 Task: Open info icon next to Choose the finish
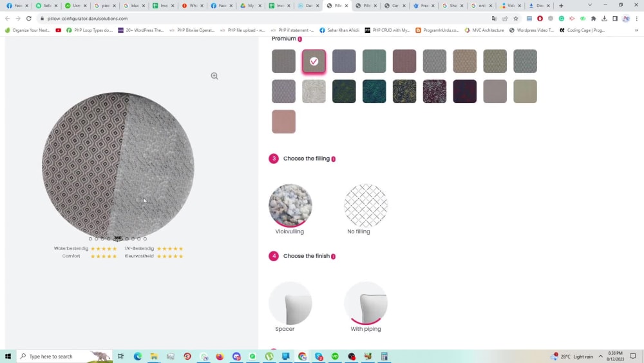[334, 257]
